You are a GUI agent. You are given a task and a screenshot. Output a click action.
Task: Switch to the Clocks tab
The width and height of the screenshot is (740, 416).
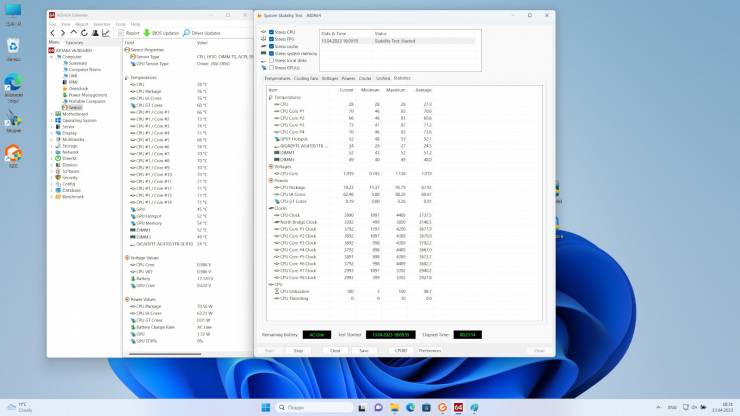click(365, 78)
